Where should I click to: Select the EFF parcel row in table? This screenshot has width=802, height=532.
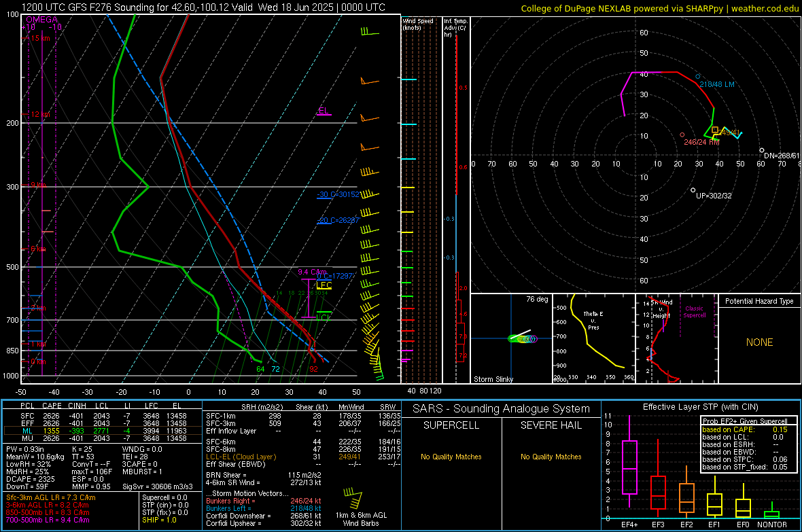point(103,423)
